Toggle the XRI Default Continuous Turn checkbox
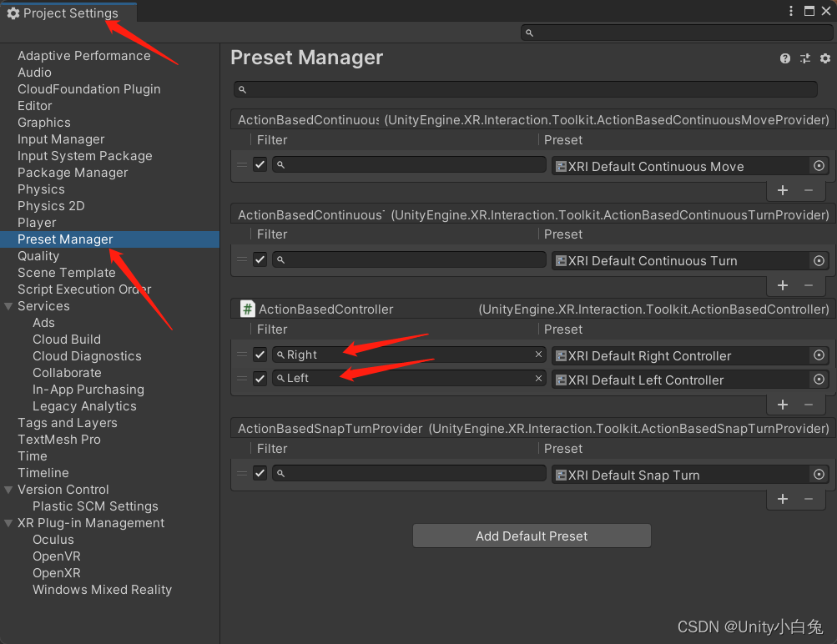The height and width of the screenshot is (644, 837). click(260, 259)
